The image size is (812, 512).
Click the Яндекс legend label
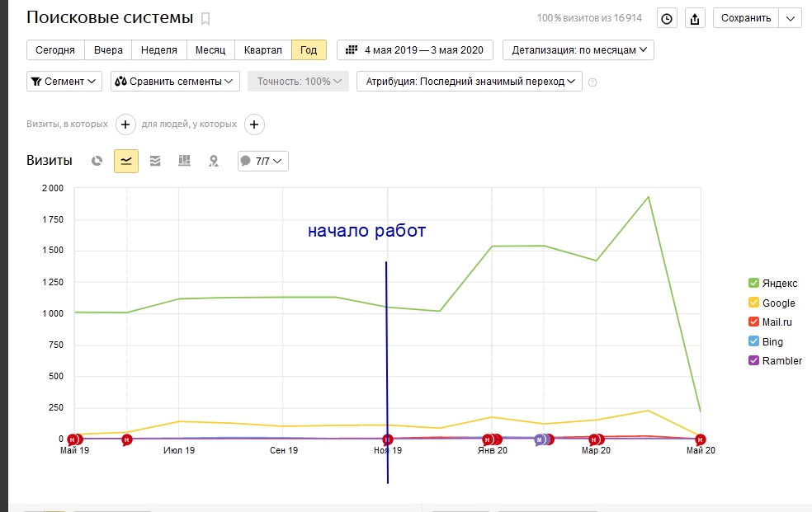779,284
